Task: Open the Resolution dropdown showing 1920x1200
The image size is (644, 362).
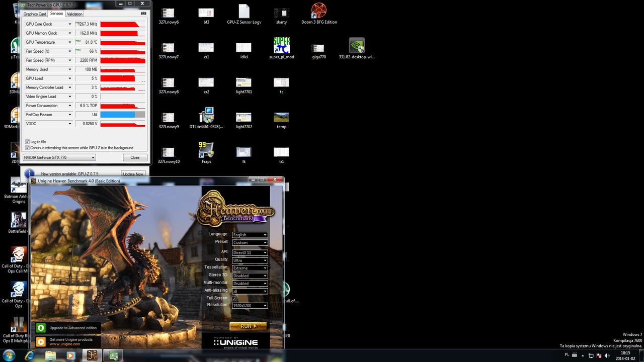Action: tap(250, 306)
